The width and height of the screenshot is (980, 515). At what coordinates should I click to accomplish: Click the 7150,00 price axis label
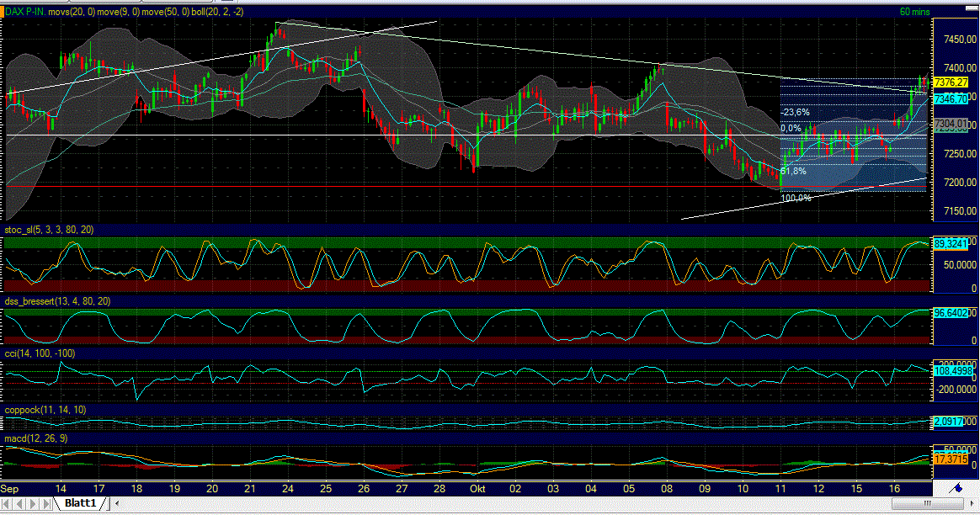960,211
